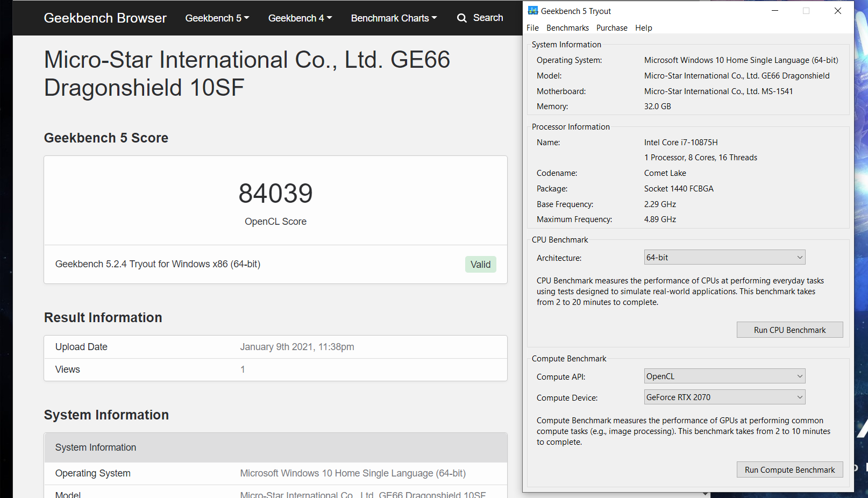
Task: Click the Codename value Comet Lake
Action: pos(665,173)
